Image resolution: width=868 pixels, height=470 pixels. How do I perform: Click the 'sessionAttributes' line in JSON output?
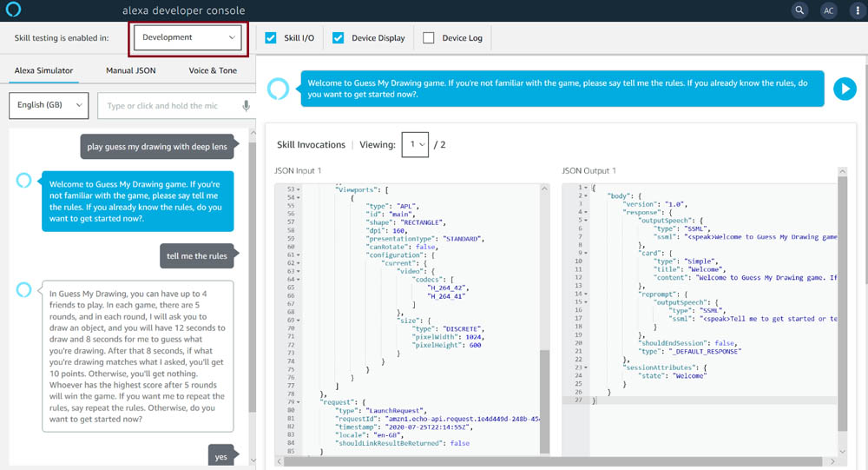(x=664, y=367)
